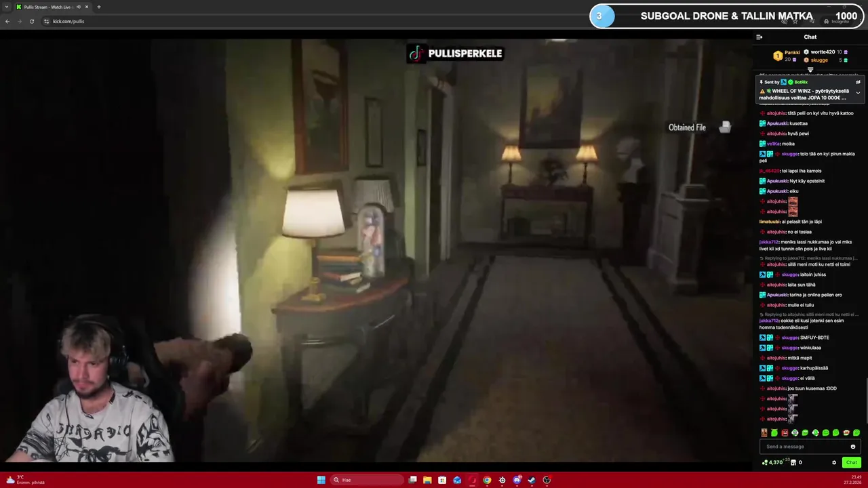The image size is (868, 488).
Task: Hide the pinned BotRix message
Action: tap(858, 82)
